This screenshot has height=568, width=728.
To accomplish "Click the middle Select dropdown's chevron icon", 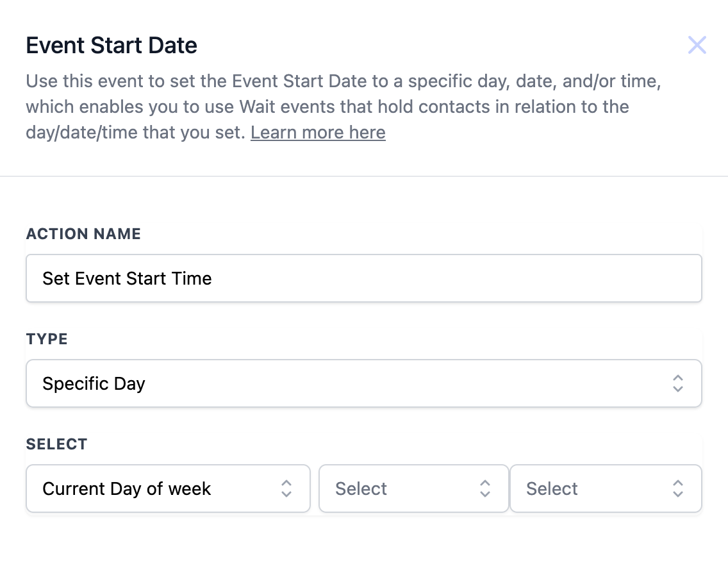I will click(485, 489).
